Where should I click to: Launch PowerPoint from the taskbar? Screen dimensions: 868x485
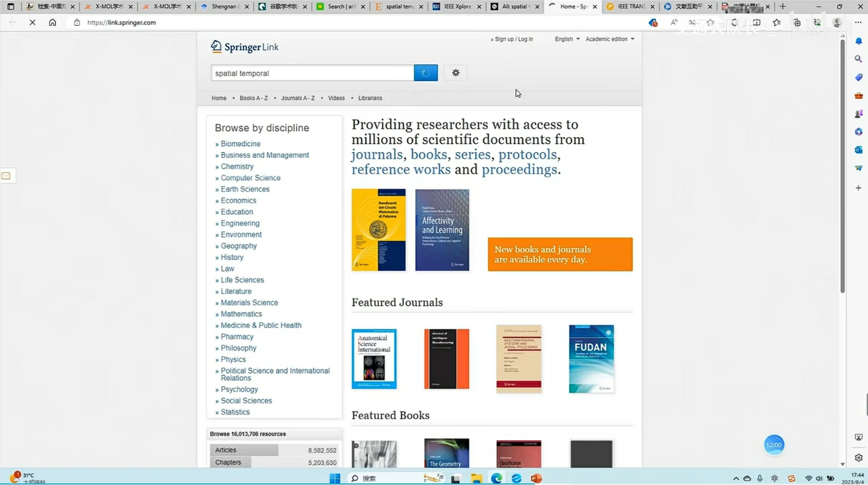tap(536, 478)
